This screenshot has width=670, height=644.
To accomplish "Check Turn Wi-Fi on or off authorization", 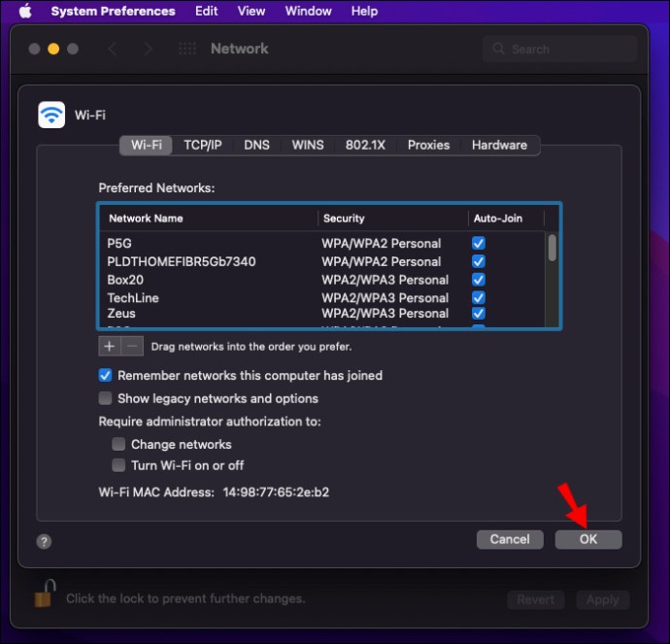I will (x=118, y=465).
